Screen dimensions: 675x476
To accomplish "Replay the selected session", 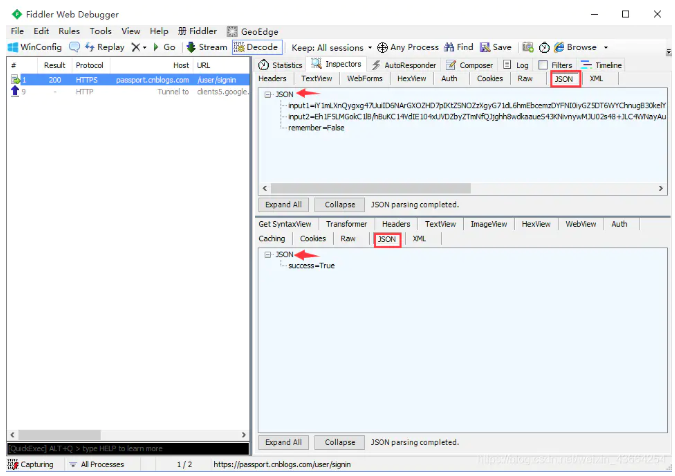I will pyautogui.click(x=105, y=47).
